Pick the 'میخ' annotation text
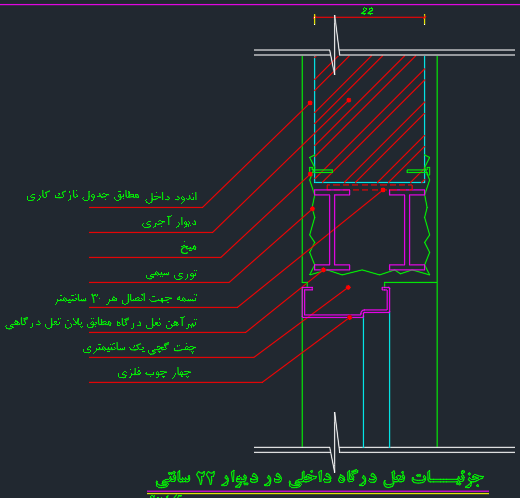Screen dimensions: 520x498 [188, 248]
